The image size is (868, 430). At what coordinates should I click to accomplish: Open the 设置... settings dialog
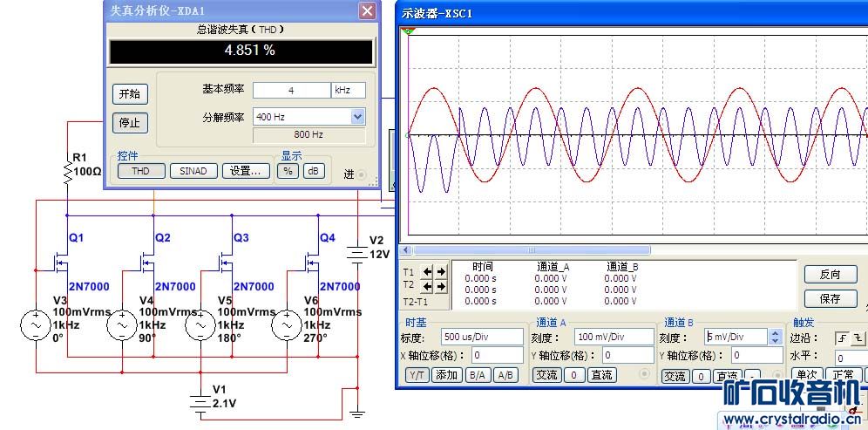pyautogui.click(x=246, y=171)
